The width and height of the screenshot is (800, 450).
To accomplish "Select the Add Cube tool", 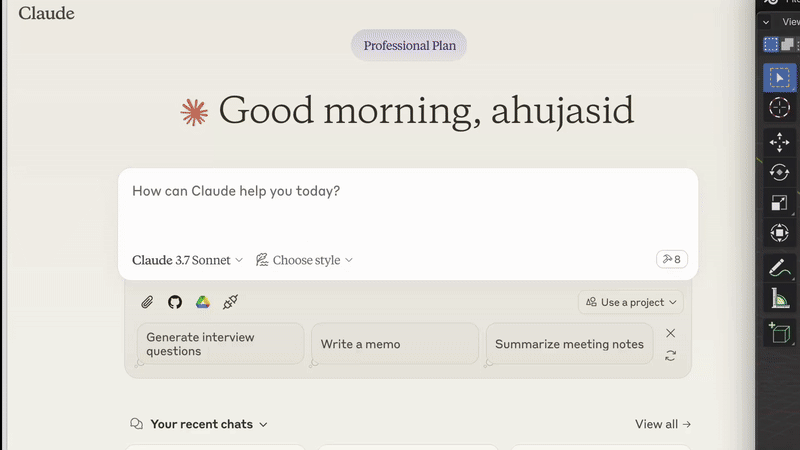I will [780, 333].
